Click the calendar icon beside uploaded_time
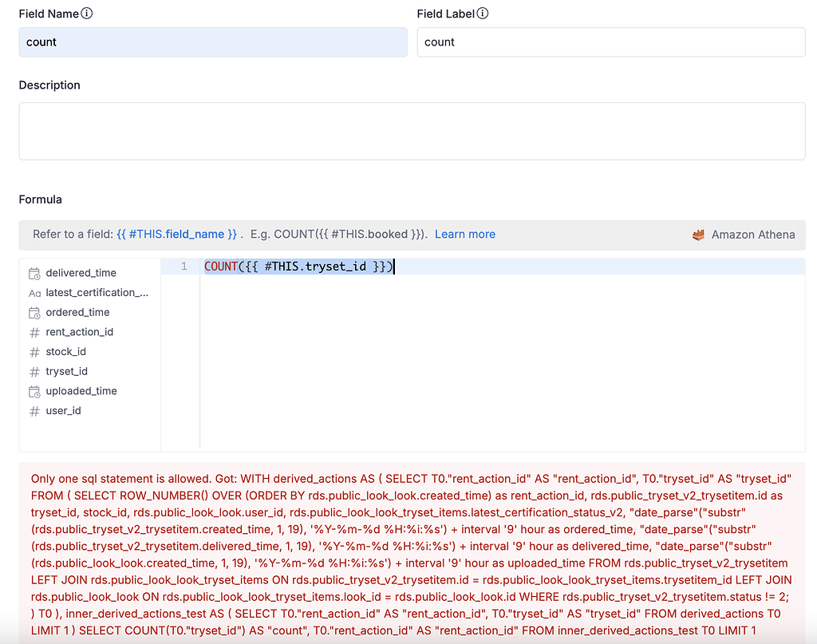 click(35, 391)
